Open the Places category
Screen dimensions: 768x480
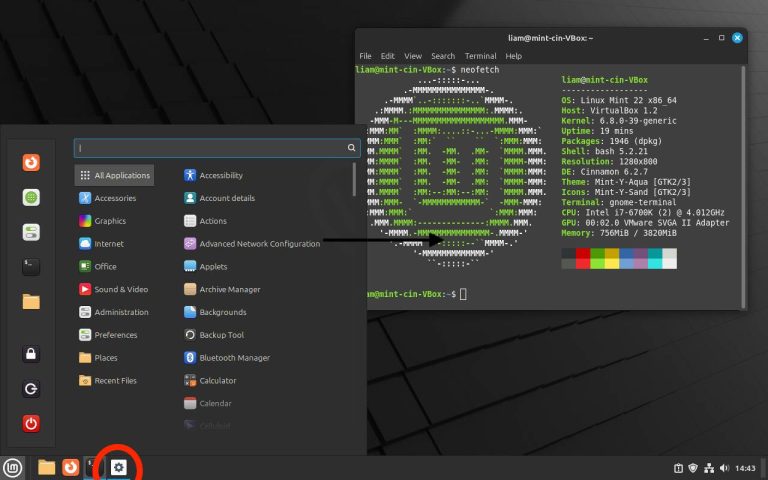pos(98,358)
